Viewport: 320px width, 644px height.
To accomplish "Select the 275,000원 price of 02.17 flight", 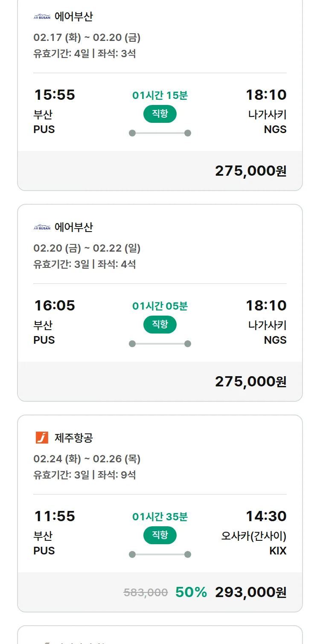I will [250, 171].
